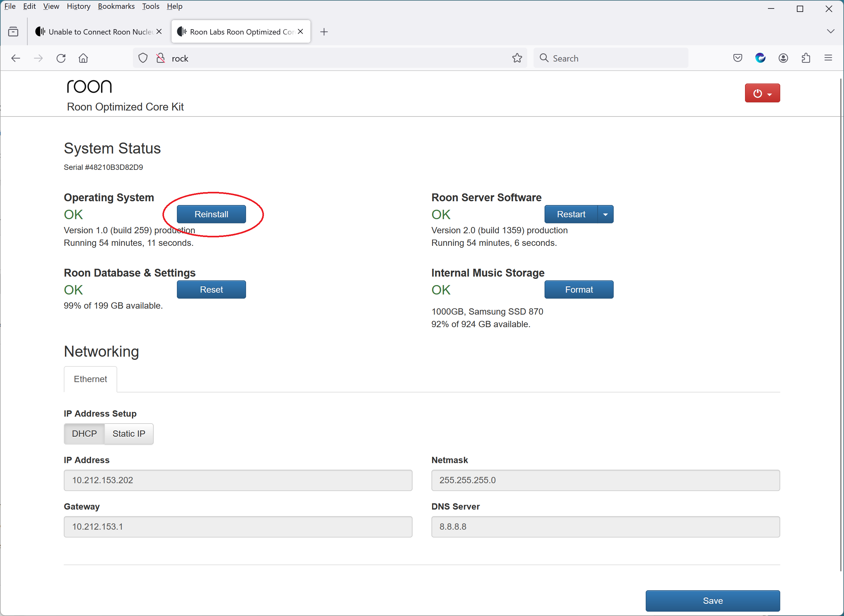
Task: Open the extensions puzzle icon
Action: [x=806, y=58]
